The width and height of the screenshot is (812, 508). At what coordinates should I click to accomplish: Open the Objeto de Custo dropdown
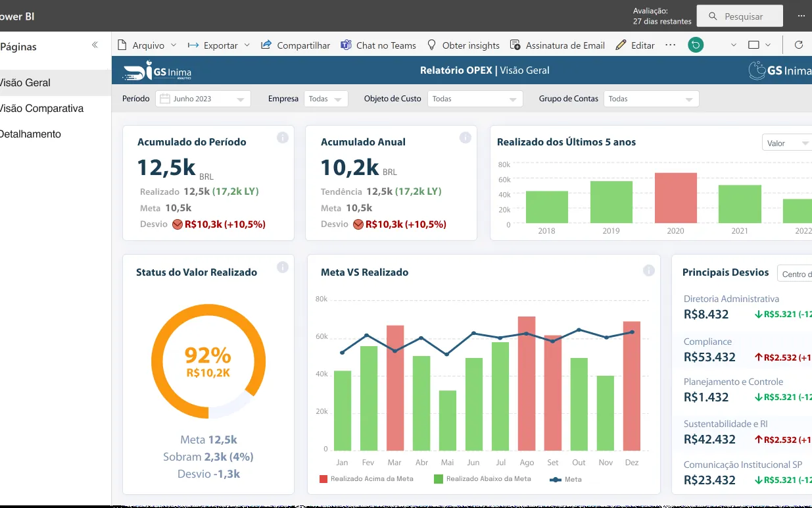tap(475, 99)
